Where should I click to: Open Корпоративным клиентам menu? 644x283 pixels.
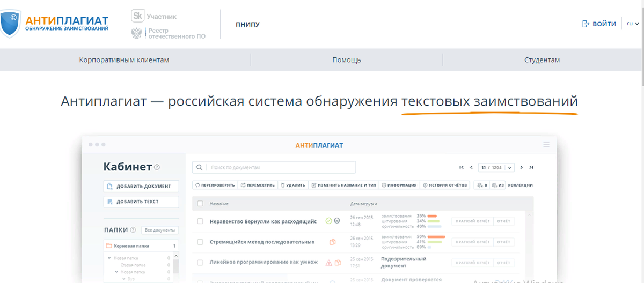click(x=124, y=60)
